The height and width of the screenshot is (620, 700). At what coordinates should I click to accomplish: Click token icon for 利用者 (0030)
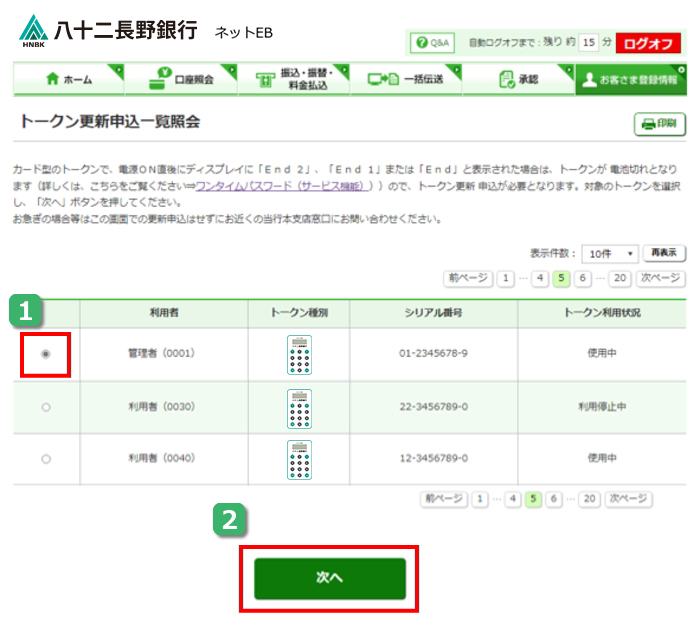pos(299,408)
